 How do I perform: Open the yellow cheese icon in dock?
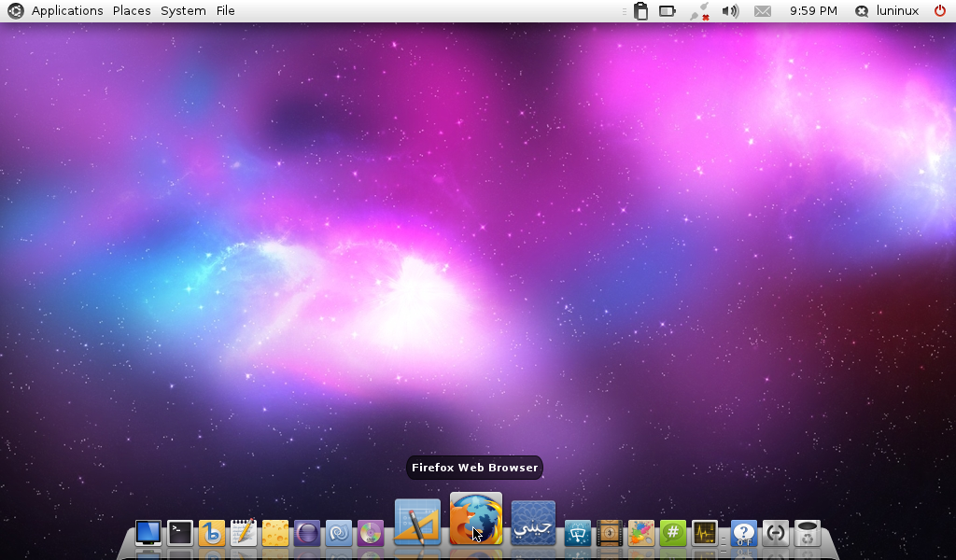click(275, 533)
